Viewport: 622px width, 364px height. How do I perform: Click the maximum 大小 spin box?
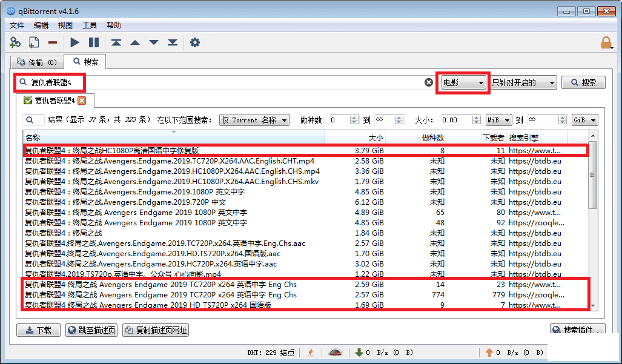tap(547, 120)
